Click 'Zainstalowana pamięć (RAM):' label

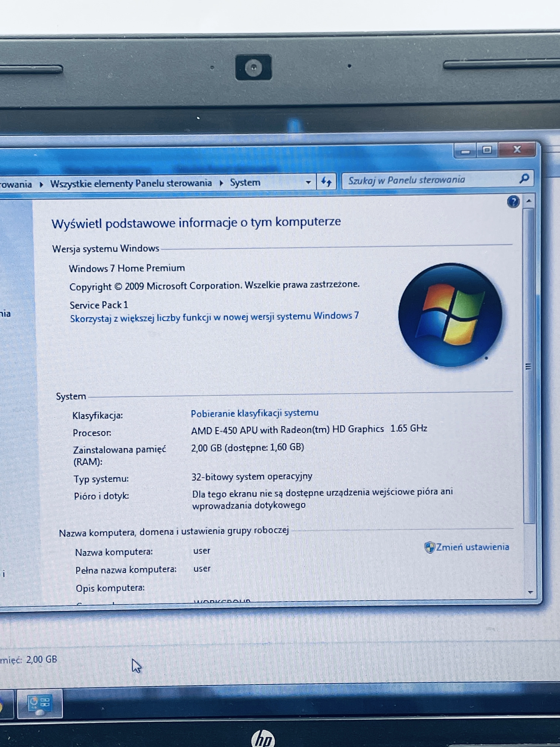click(120, 456)
